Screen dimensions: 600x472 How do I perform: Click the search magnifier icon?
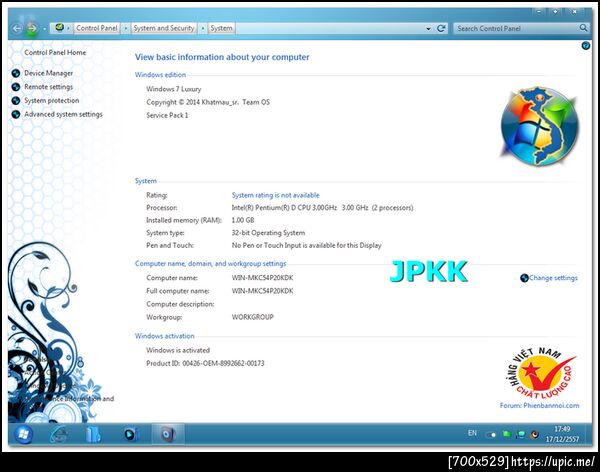pos(583,28)
